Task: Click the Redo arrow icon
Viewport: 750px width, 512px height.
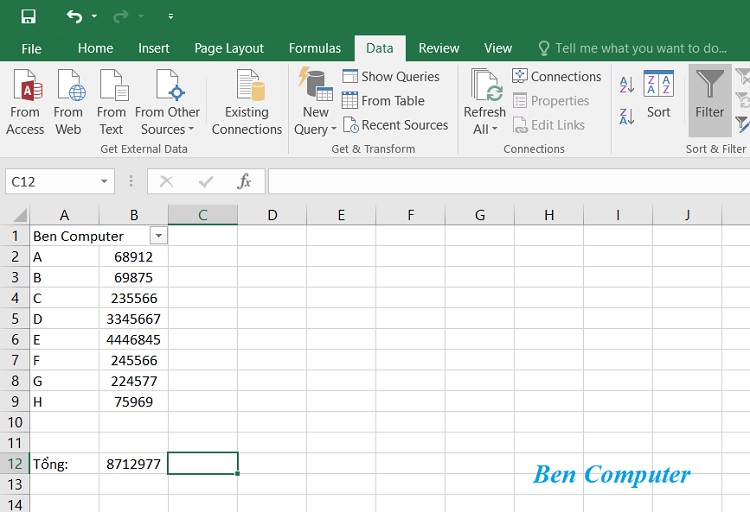Action: click(121, 16)
